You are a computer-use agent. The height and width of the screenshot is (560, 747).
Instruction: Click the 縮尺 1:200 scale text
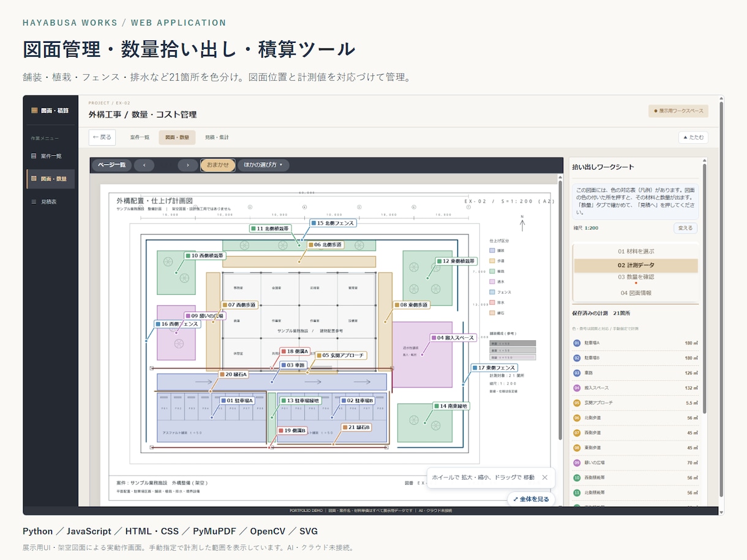585,228
